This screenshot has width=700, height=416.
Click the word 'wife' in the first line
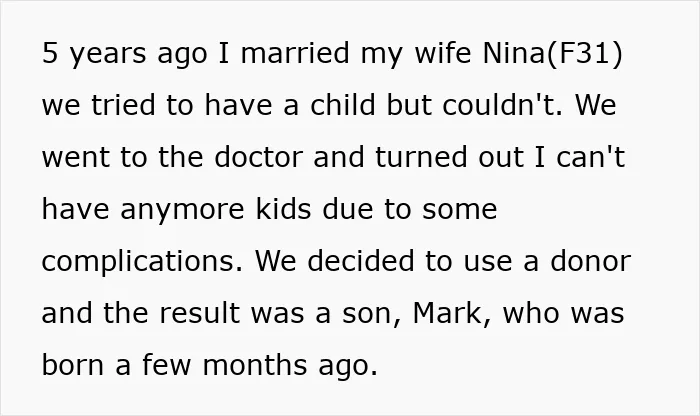click(x=443, y=53)
